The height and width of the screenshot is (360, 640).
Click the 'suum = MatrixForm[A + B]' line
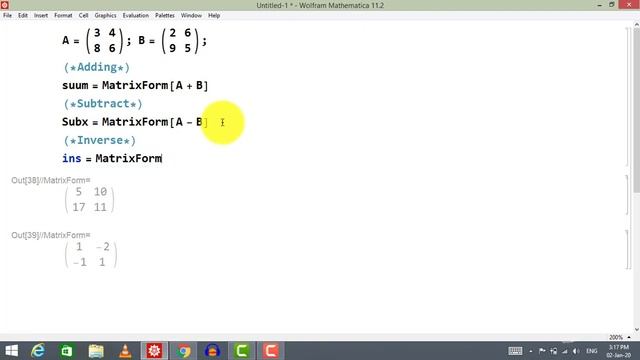click(135, 86)
